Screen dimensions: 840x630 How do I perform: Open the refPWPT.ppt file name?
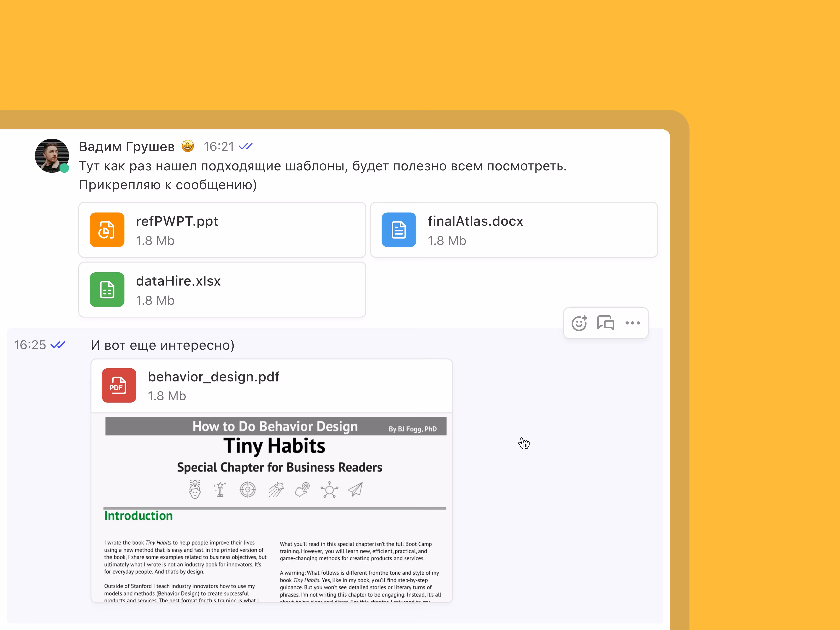(177, 221)
